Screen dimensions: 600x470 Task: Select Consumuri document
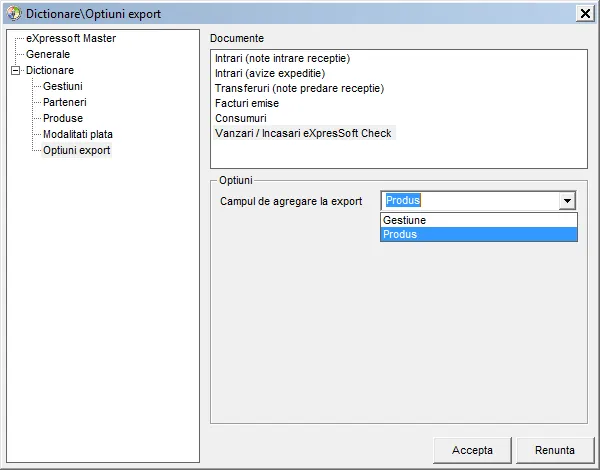pos(241,118)
